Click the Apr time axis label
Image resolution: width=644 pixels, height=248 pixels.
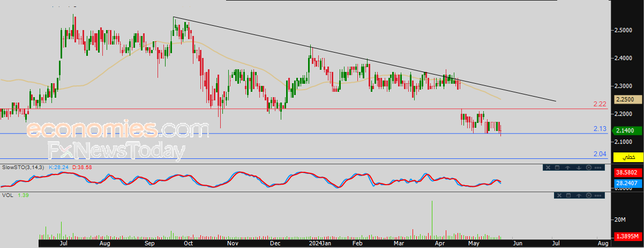439,243
